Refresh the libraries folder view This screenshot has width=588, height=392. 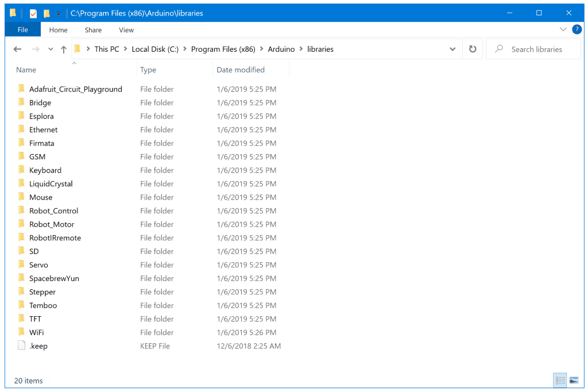click(473, 49)
